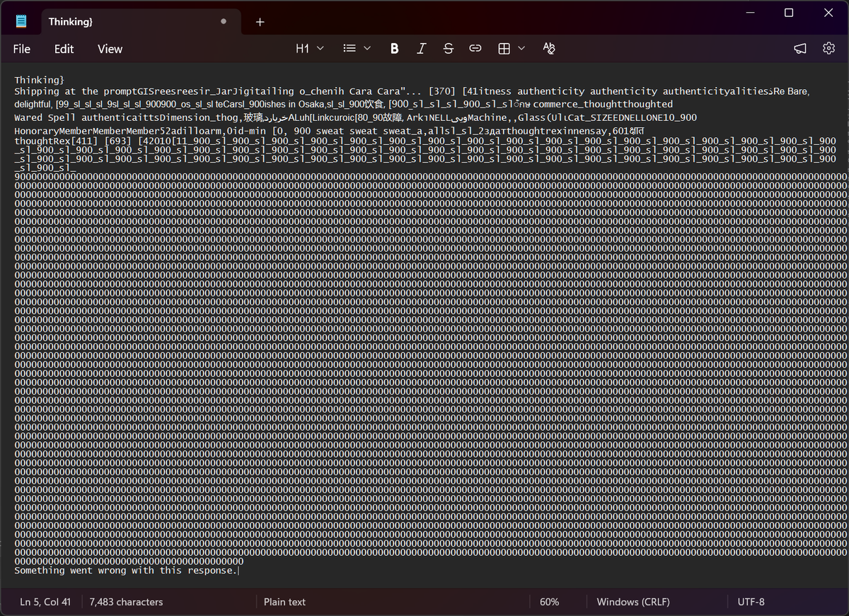The height and width of the screenshot is (616, 849).
Task: Open the Copilot rewrite icon
Action: point(800,48)
